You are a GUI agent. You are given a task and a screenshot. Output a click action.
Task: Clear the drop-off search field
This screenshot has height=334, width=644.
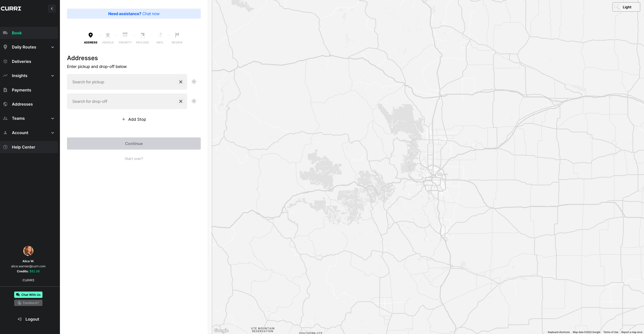(181, 101)
